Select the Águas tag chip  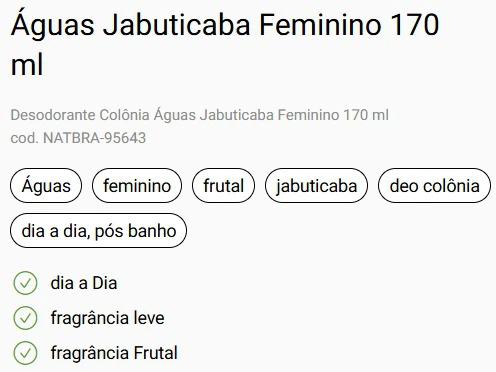tap(46, 186)
